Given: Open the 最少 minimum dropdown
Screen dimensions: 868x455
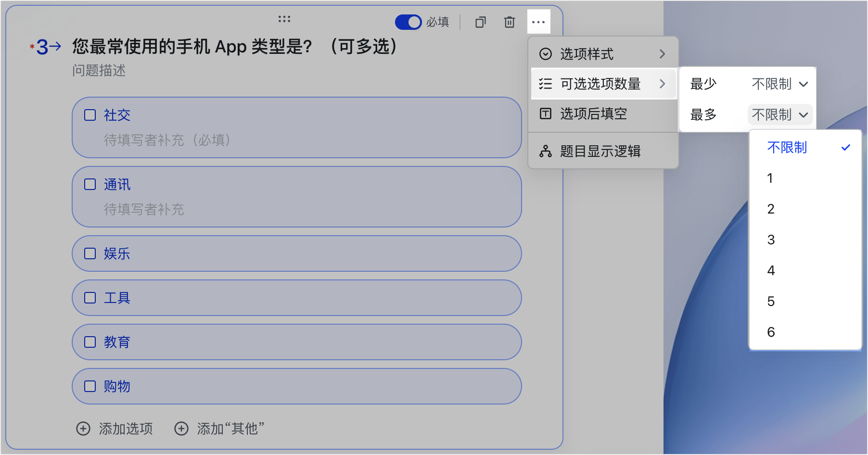Looking at the screenshot, I should [x=779, y=84].
